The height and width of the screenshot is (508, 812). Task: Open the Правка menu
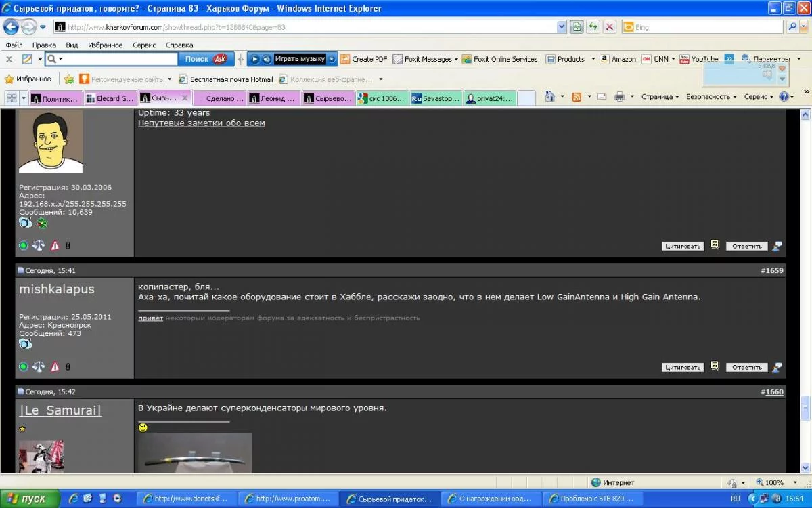[x=44, y=45]
